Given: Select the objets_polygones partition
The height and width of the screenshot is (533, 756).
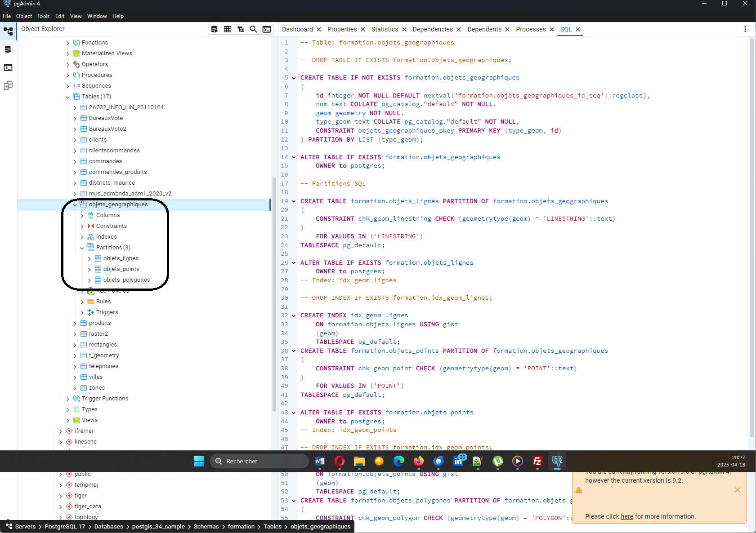Looking at the screenshot, I should (126, 280).
